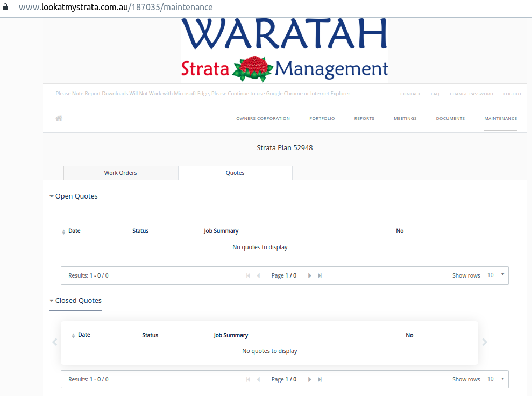Go to next page of Closed Quotes
Image resolution: width=532 pixels, height=396 pixels.
click(x=309, y=379)
